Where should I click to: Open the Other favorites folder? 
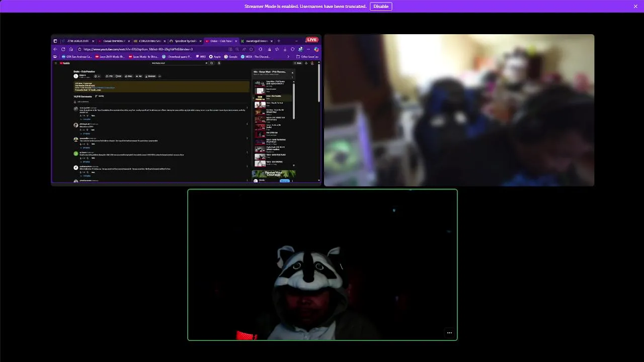click(307, 56)
